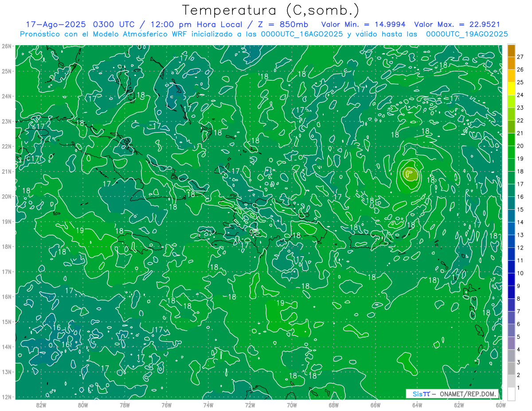Click the '74W' longitude axis label

[x=208, y=405]
